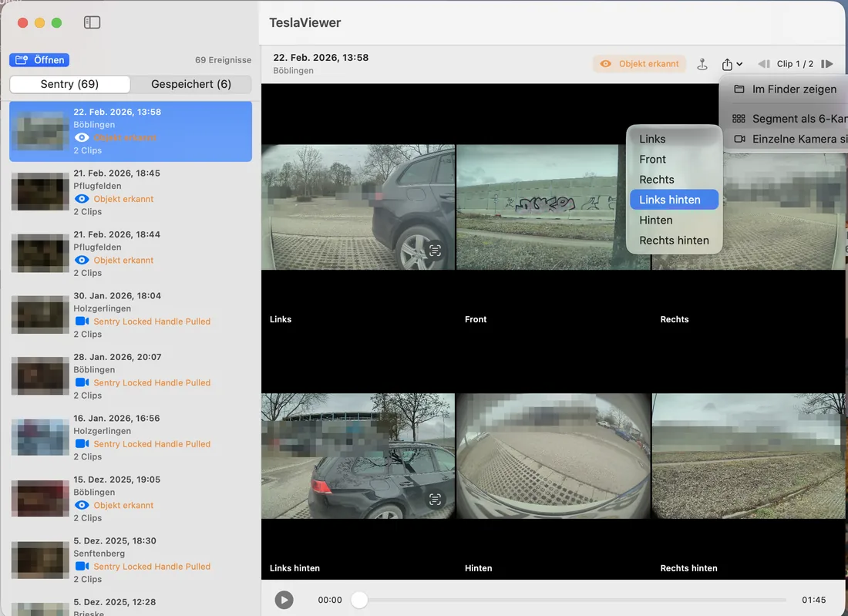Click camera icon on 30. Jan. 18:04 event
The width and height of the screenshot is (848, 616).
coord(82,321)
